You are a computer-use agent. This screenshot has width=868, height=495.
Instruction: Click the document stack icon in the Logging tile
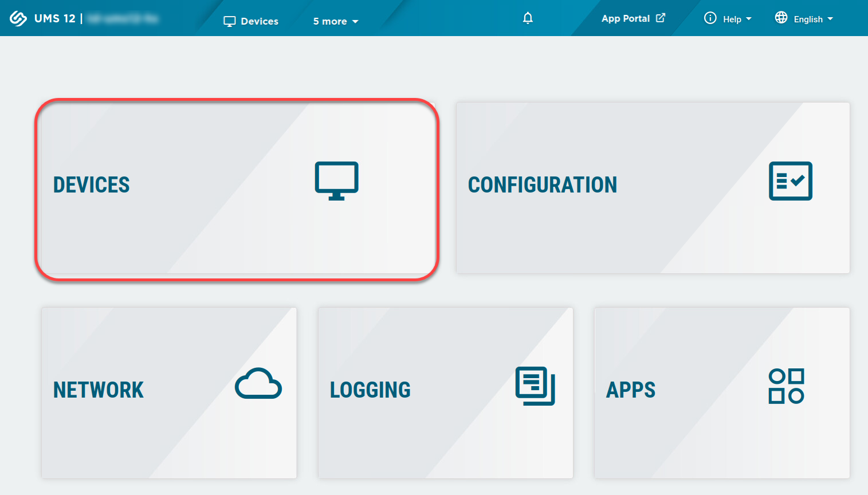535,386
